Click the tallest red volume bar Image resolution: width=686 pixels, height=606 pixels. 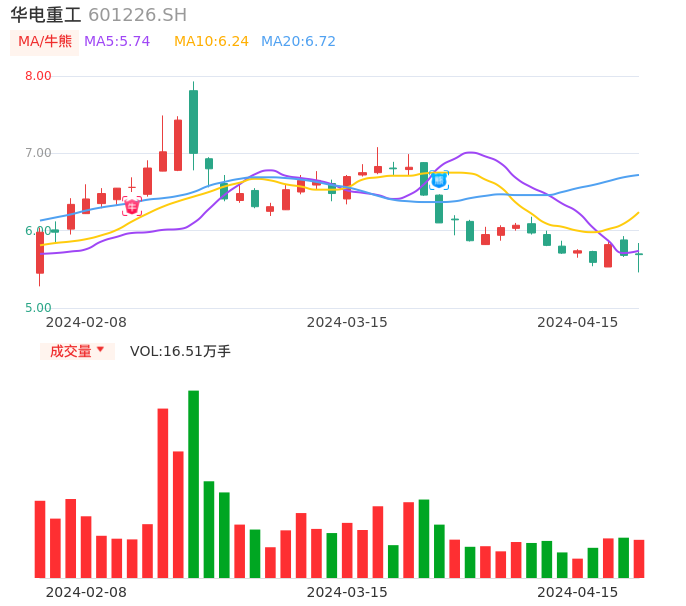(163, 493)
